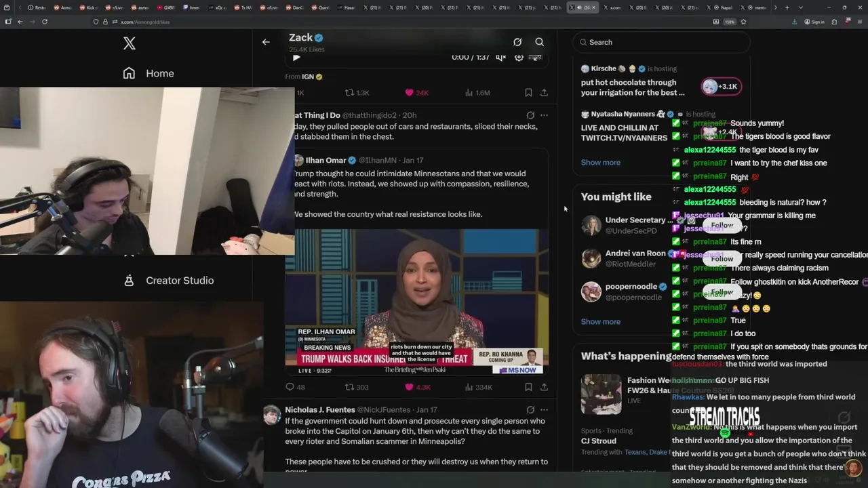
Task: Follow poopernoodle account
Action: [x=722, y=291]
